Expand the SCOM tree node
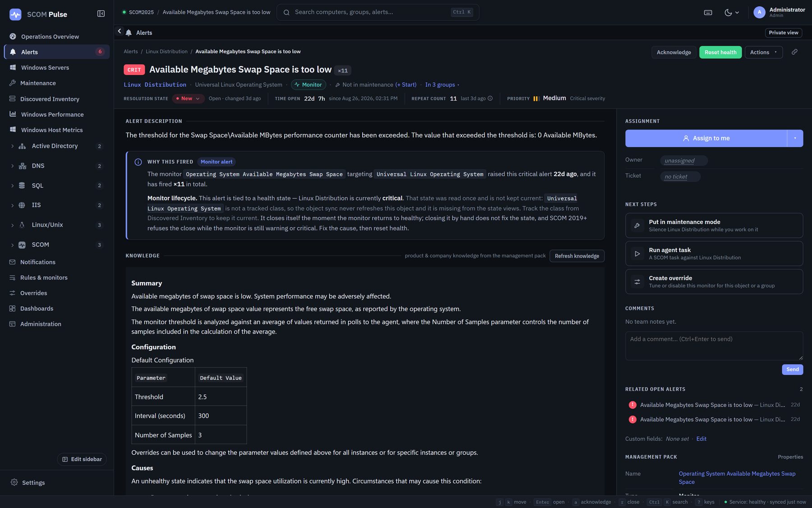The width and height of the screenshot is (812, 508). pos(12,245)
